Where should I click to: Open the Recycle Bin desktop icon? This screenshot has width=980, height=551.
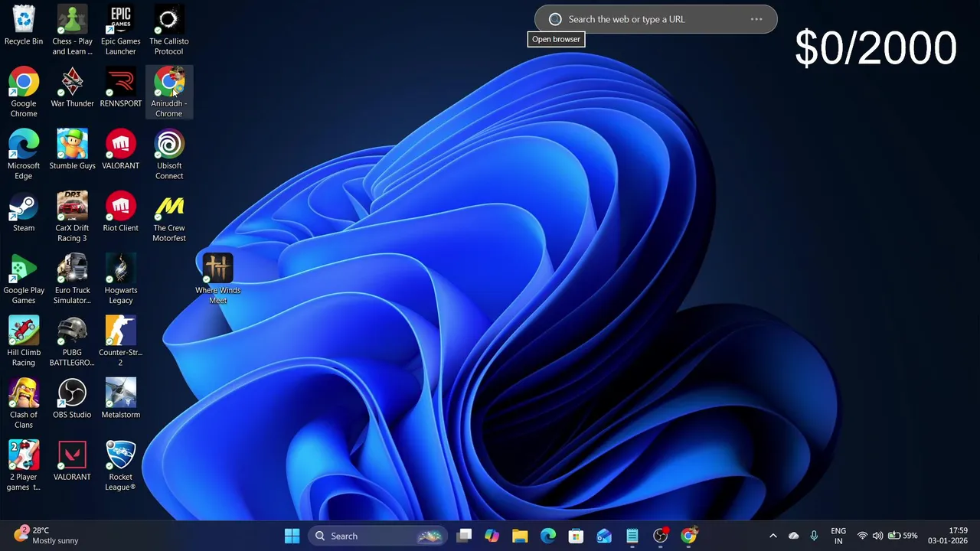pyautogui.click(x=24, y=26)
